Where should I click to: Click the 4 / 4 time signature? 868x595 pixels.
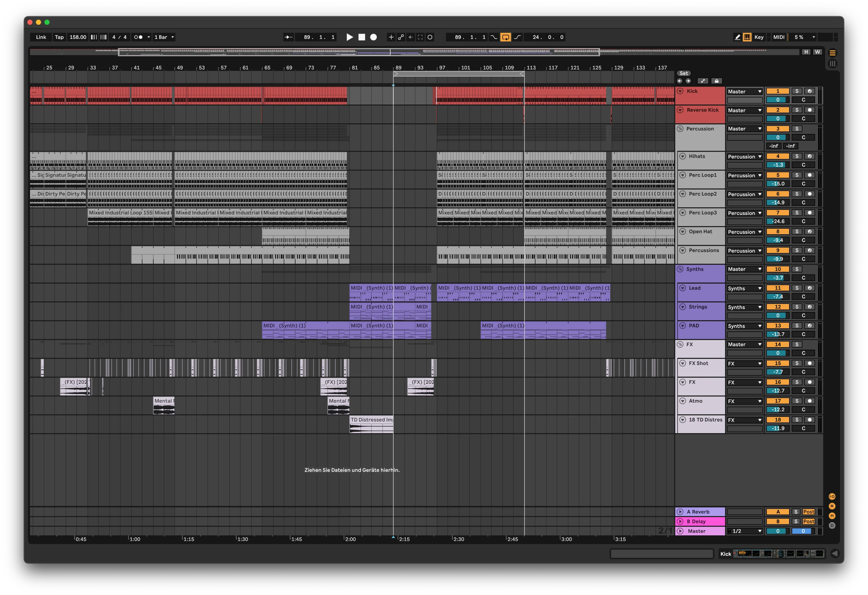click(119, 37)
